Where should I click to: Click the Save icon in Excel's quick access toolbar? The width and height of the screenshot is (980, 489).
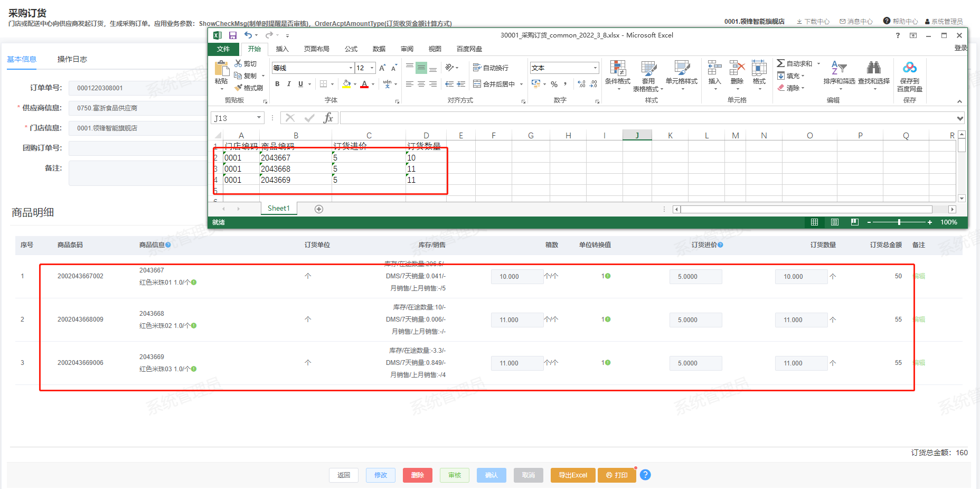click(232, 35)
